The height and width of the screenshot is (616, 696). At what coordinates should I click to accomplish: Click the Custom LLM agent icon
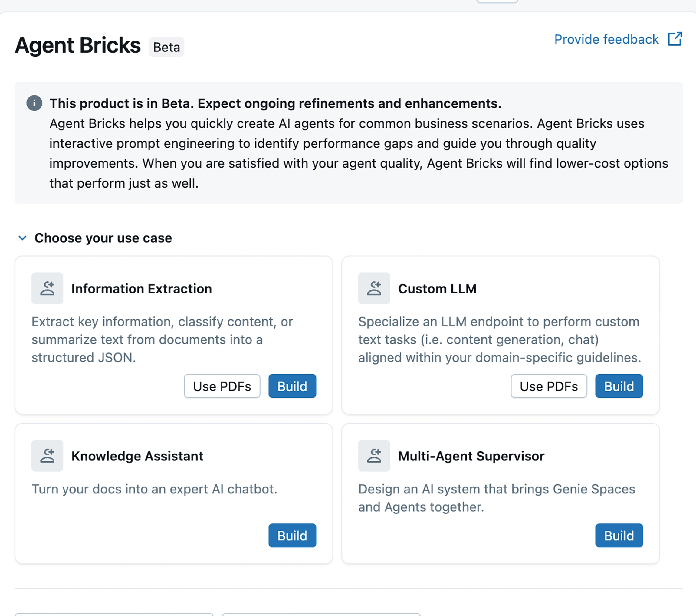pos(374,288)
